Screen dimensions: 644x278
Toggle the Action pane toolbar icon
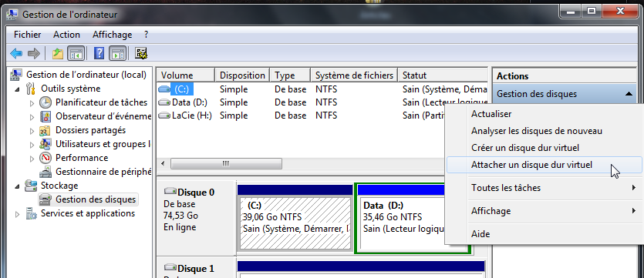pos(118,53)
